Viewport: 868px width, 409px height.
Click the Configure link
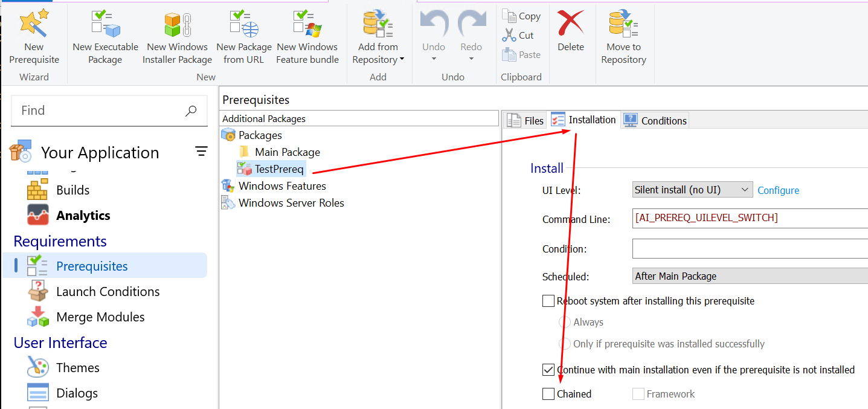click(778, 190)
